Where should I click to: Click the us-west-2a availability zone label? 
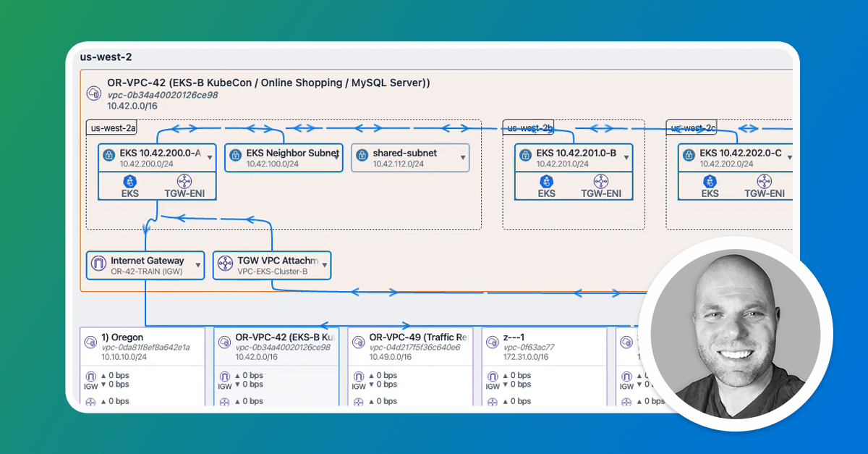113,128
